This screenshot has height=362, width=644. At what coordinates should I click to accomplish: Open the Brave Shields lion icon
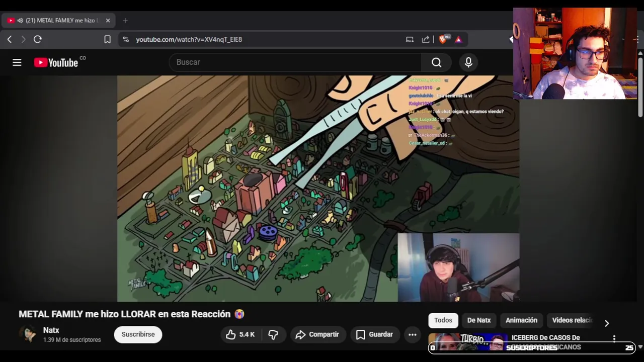[x=443, y=39]
